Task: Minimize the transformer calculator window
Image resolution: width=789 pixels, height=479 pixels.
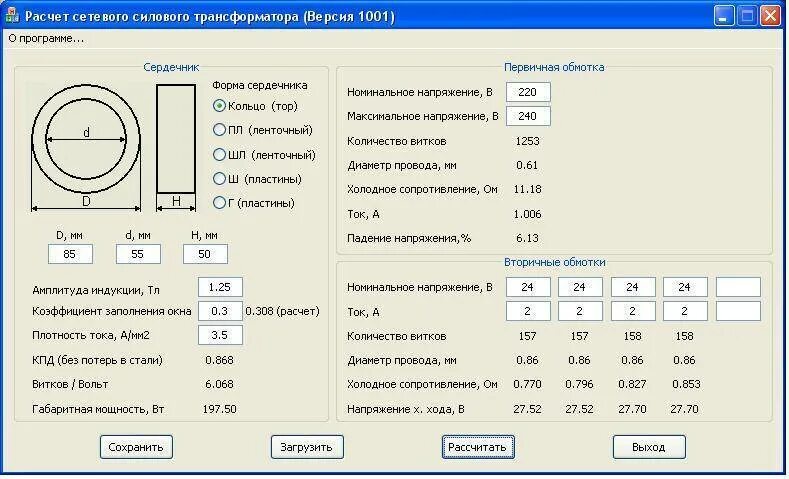Action: [724, 16]
